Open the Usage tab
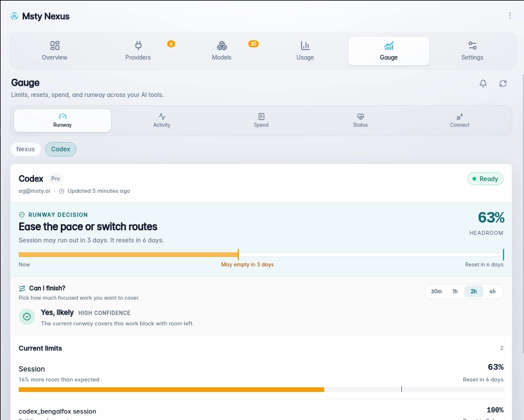This screenshot has width=524, height=420. [x=305, y=51]
